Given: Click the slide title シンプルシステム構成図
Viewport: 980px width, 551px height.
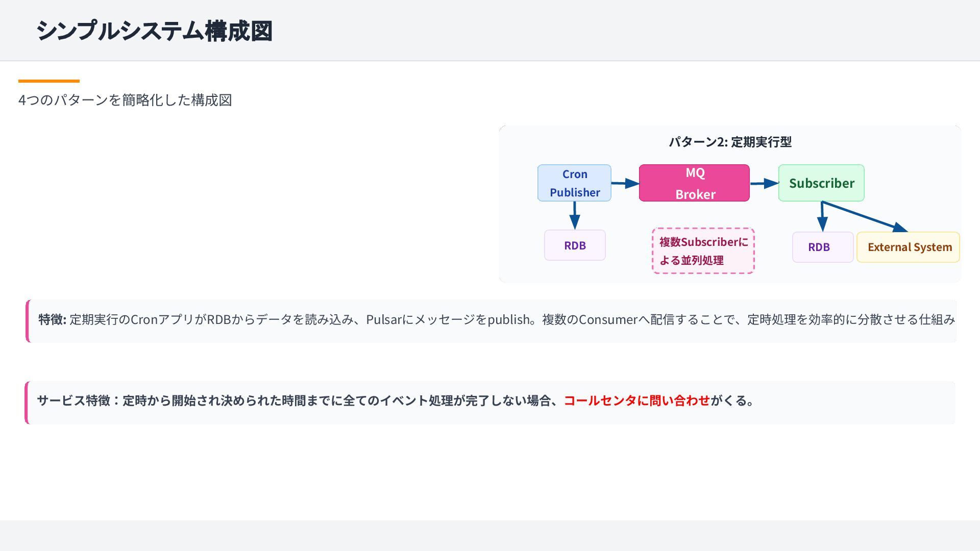Looking at the screenshot, I should [154, 31].
